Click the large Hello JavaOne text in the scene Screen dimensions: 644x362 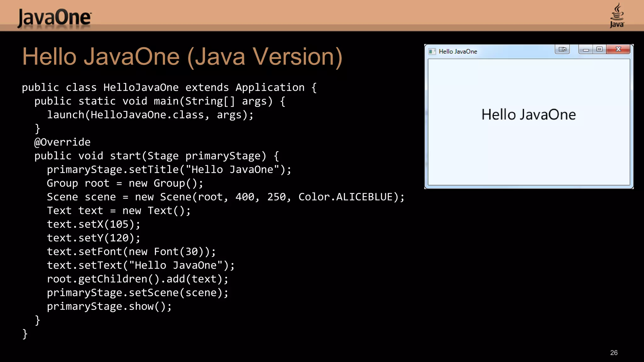click(529, 115)
